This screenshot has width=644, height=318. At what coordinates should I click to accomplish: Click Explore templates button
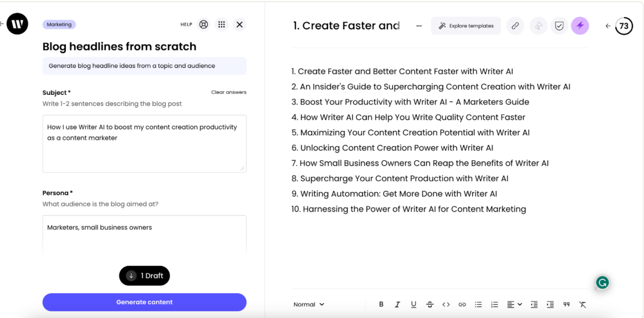(x=466, y=26)
